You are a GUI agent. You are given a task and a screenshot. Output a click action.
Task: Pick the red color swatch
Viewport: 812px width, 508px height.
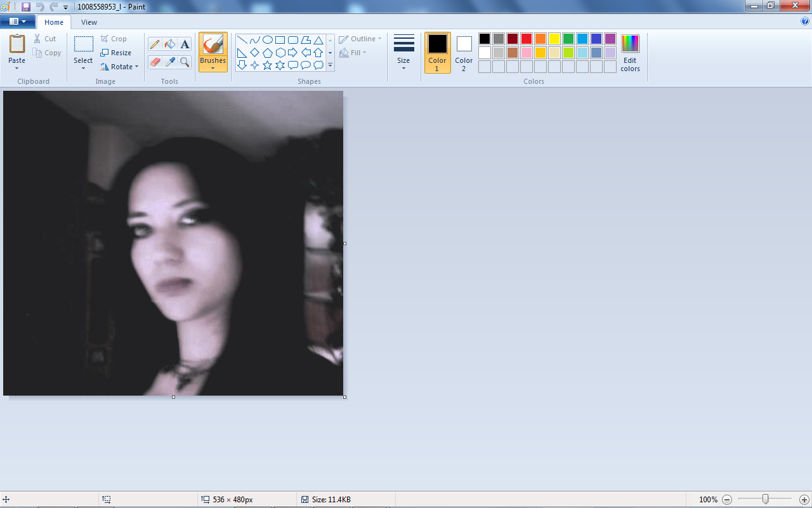pyautogui.click(x=527, y=39)
